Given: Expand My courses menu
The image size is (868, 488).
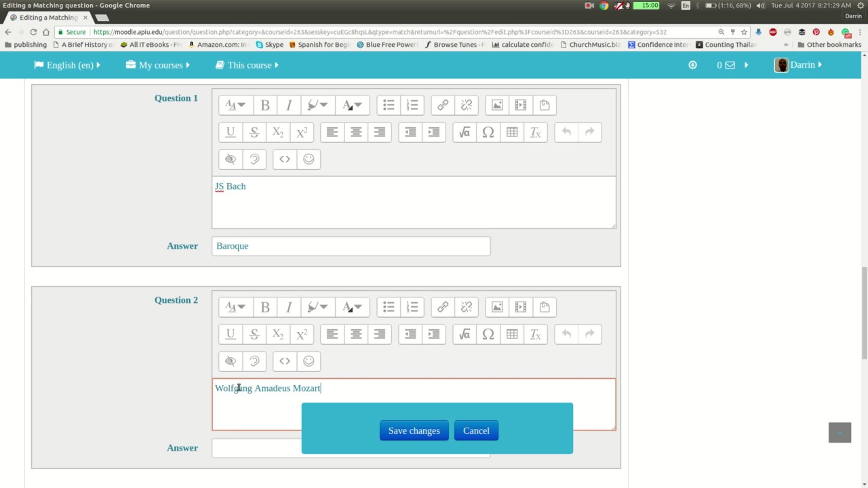Looking at the screenshot, I should click(x=158, y=65).
